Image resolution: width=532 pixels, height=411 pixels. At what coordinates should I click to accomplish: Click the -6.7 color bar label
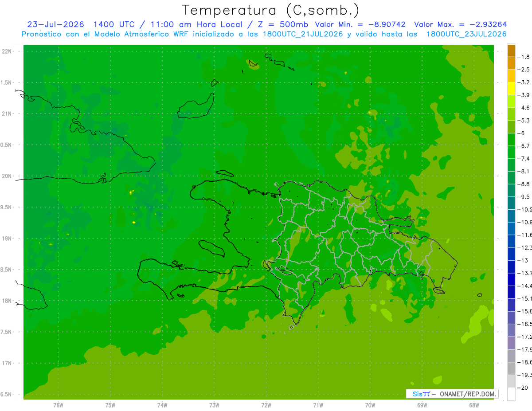pos(524,146)
